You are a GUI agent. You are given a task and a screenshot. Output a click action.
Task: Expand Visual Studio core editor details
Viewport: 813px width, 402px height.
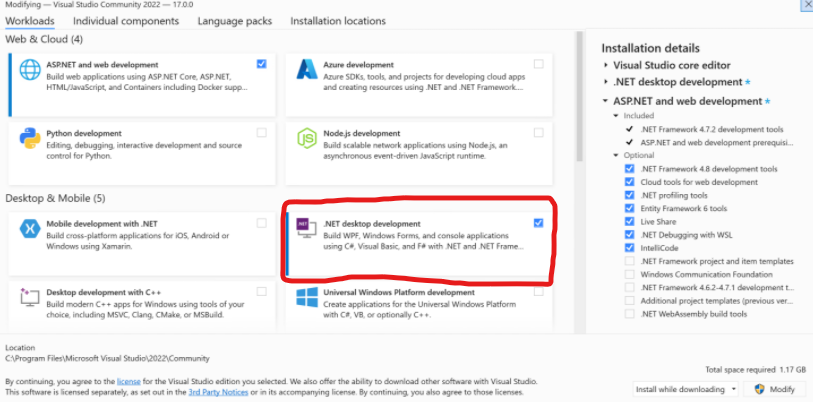[x=606, y=65]
